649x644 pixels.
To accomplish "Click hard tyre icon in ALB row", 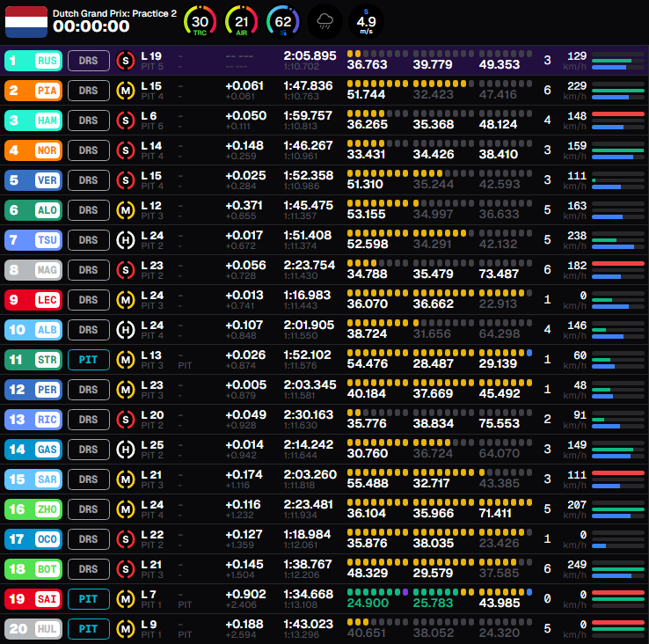I will [x=126, y=330].
